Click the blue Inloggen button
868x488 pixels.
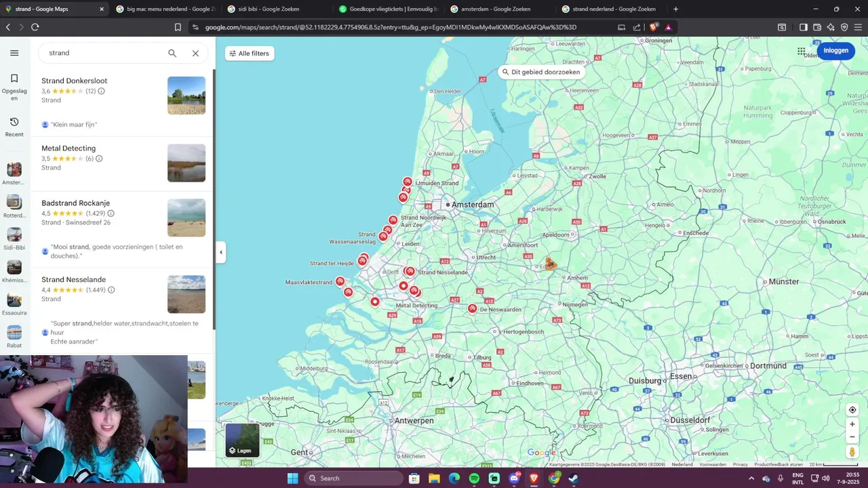coord(836,50)
